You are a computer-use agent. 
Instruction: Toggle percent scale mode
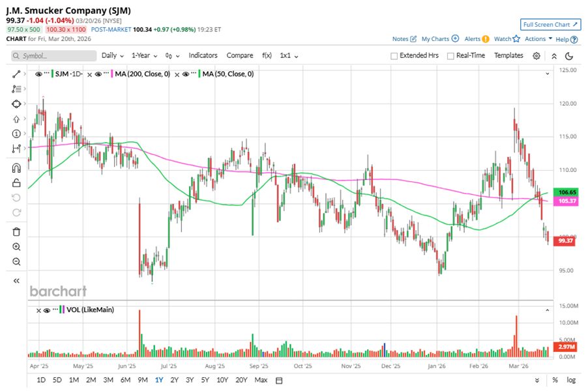[x=555, y=380]
